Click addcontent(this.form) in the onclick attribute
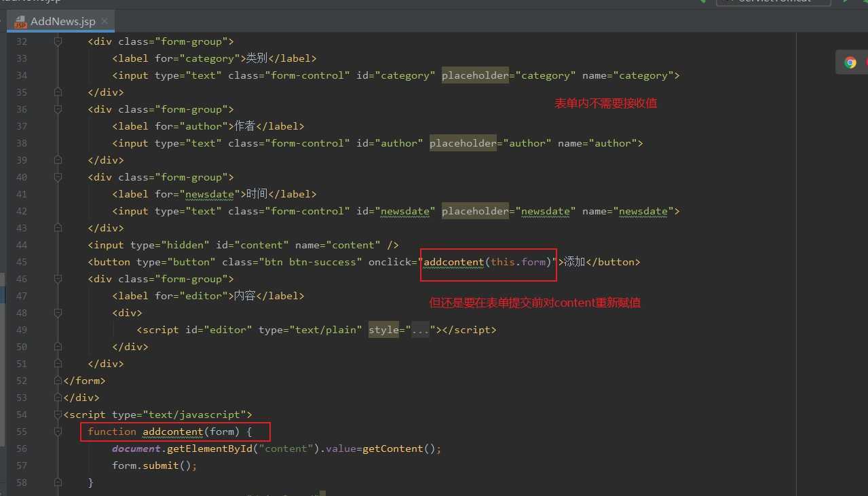868x496 pixels. pyautogui.click(x=488, y=262)
